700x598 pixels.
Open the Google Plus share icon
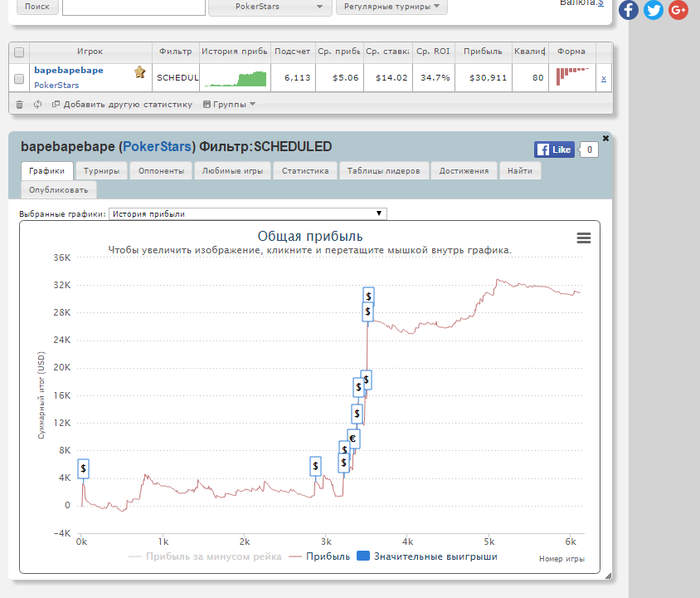coord(678,10)
